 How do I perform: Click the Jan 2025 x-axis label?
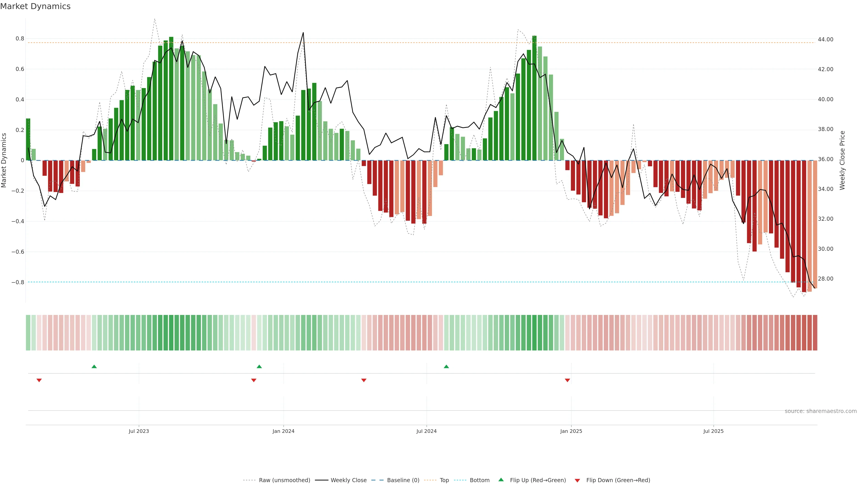pos(571,431)
